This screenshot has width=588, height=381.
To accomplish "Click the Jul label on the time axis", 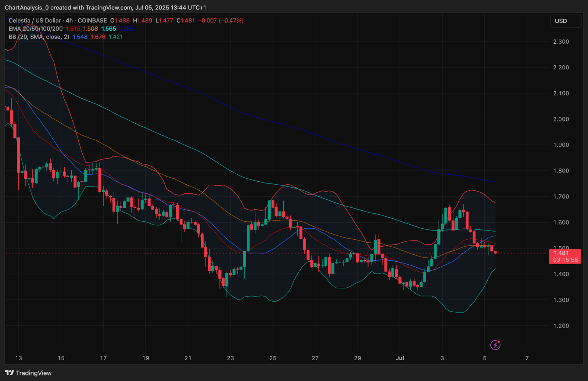I will [400, 358].
